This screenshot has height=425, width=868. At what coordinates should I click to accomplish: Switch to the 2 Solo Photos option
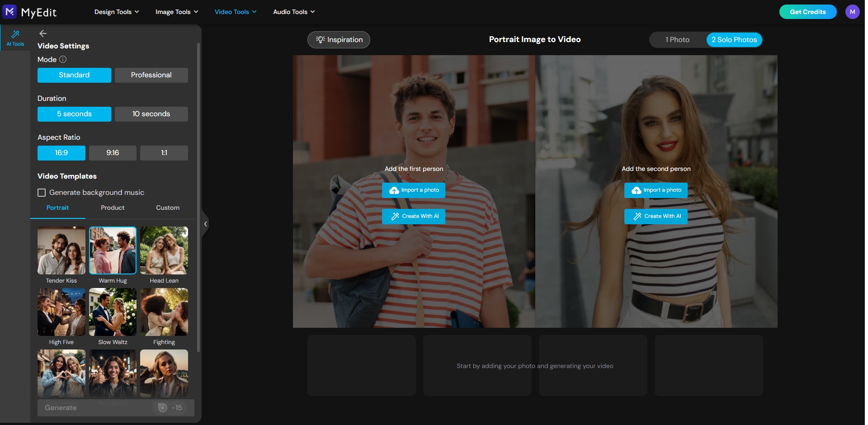(x=734, y=40)
